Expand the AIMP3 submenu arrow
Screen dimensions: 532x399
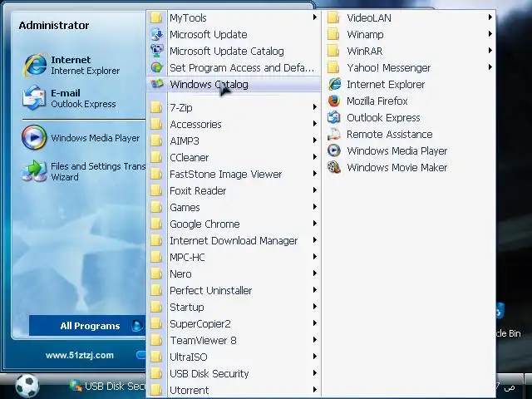[x=315, y=140]
